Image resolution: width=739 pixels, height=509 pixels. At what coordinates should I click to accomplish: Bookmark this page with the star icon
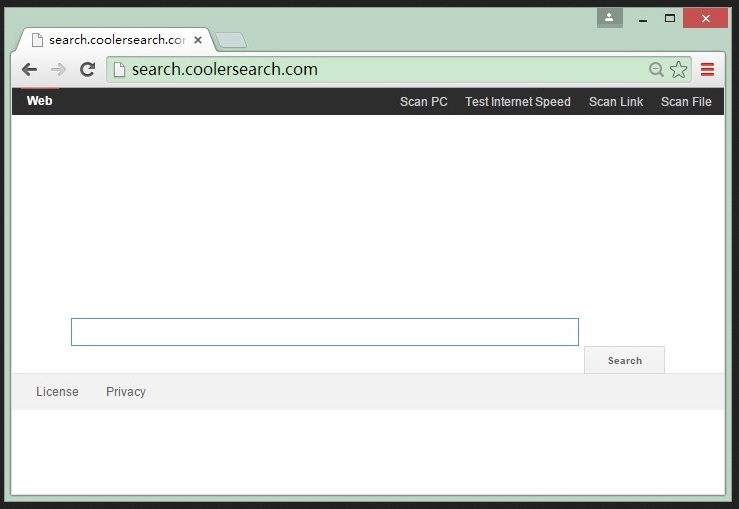pyautogui.click(x=679, y=70)
